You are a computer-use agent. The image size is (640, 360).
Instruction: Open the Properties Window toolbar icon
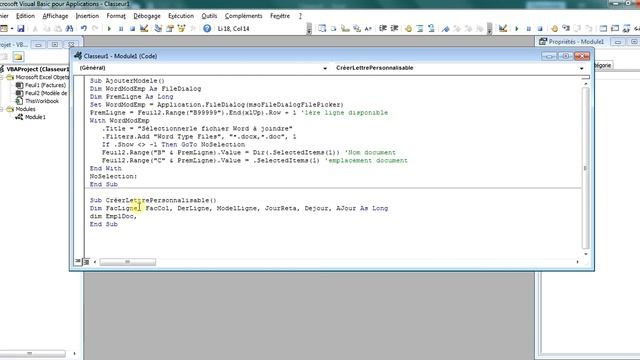[169, 29]
